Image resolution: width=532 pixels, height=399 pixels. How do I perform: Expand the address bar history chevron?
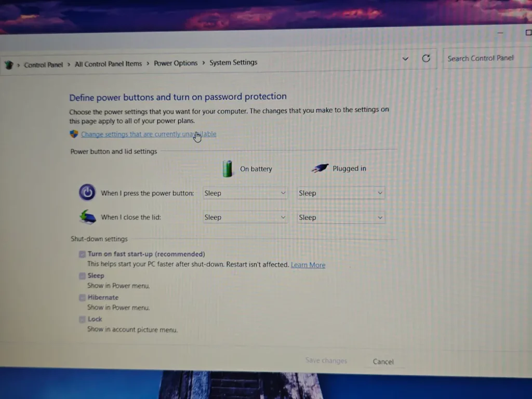405,59
